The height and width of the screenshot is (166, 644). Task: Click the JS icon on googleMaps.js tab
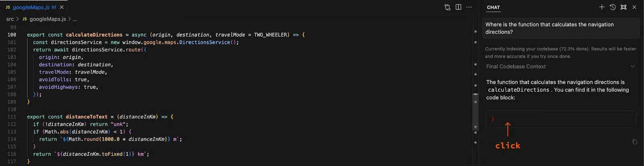(x=8, y=7)
